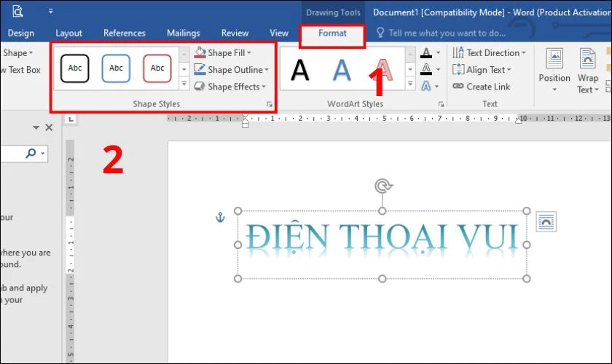Click the Shape Effects icon
612x364 pixels.
click(x=200, y=86)
